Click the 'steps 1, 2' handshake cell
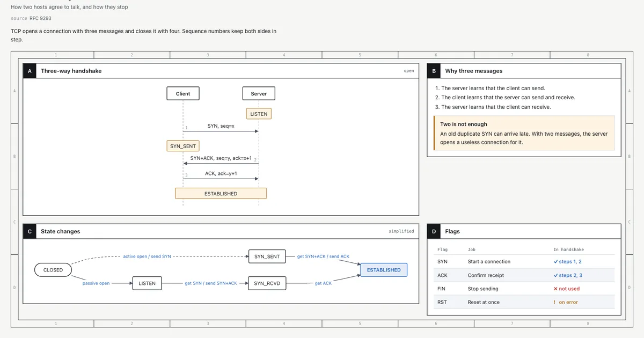The image size is (644, 338). 568,262
